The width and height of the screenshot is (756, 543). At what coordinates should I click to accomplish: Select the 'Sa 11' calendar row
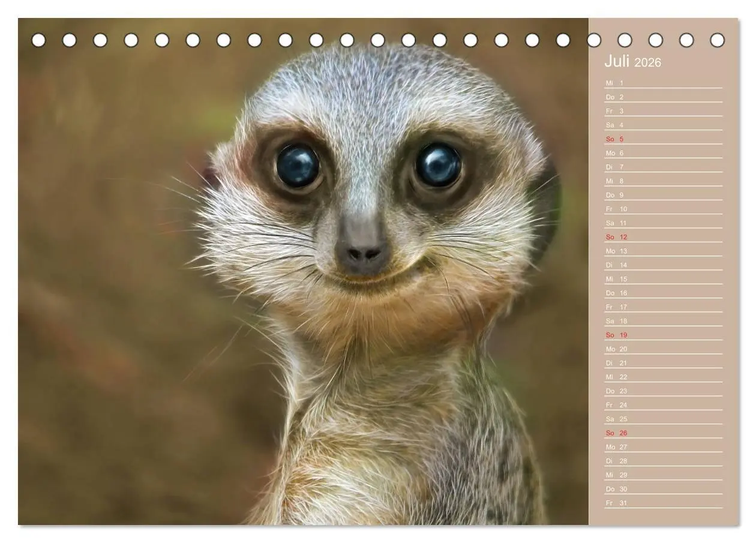(x=663, y=223)
